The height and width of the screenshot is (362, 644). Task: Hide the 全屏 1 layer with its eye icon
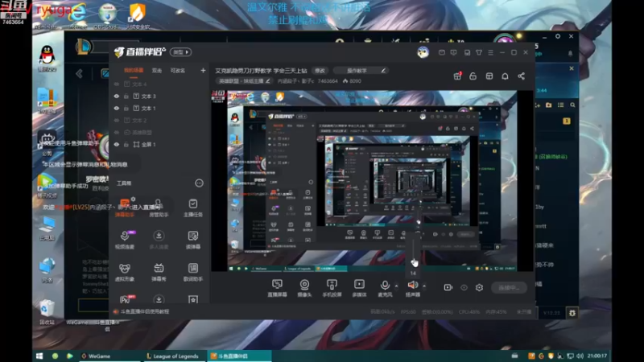pos(117,145)
